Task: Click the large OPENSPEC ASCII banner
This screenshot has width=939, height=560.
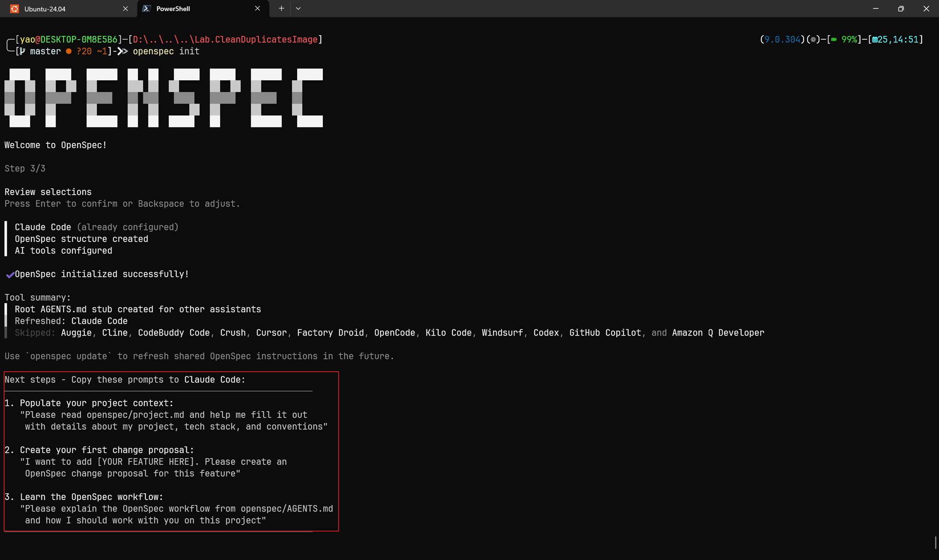Action: click(x=163, y=98)
